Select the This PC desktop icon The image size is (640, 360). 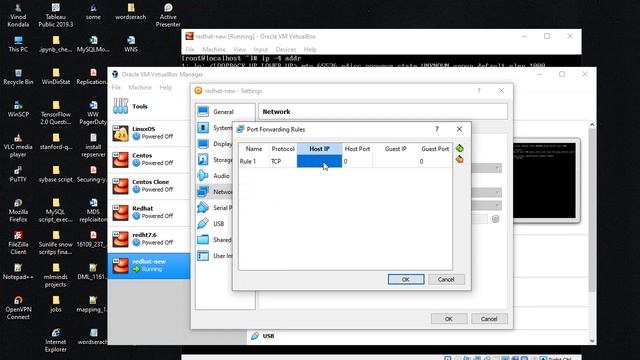(18, 44)
